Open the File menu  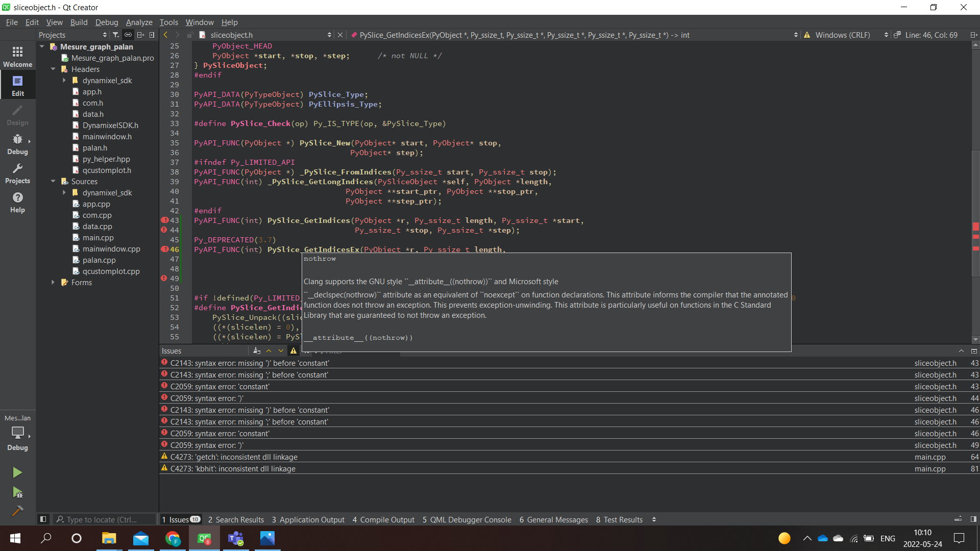[12, 22]
